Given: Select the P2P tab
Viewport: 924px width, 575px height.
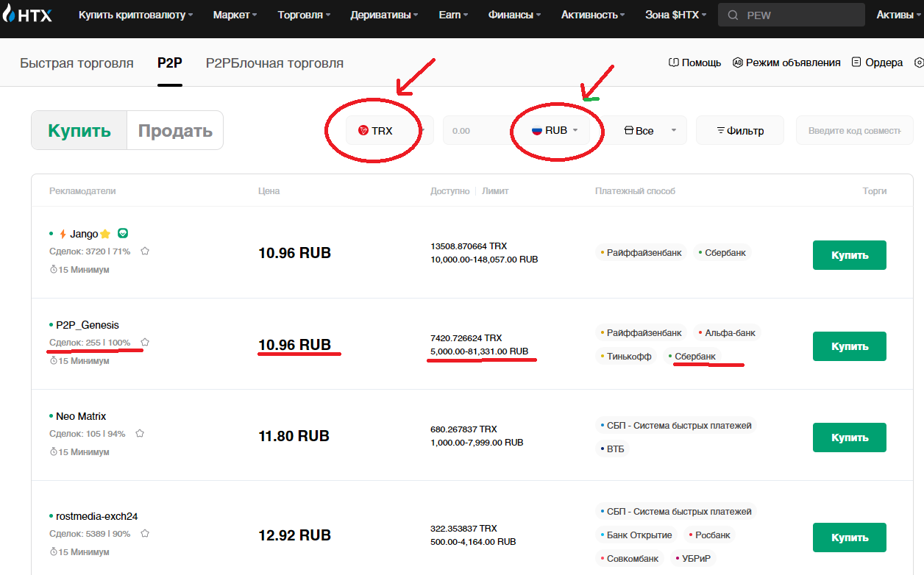Looking at the screenshot, I should pyautogui.click(x=170, y=63).
